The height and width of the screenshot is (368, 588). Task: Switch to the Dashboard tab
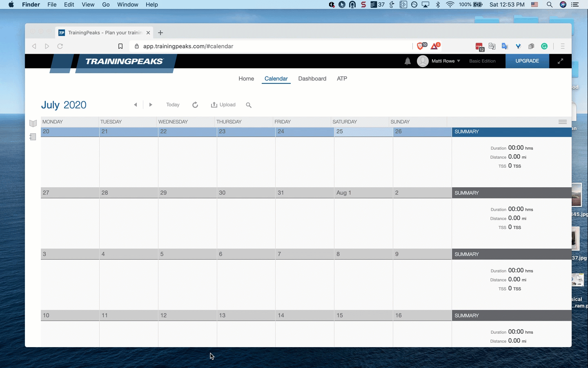[x=312, y=79]
